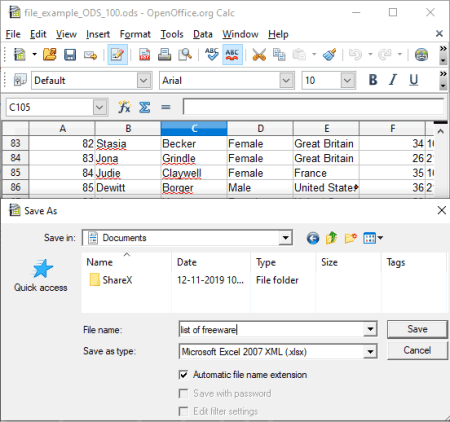
Task: Open the File menu
Action: click(13, 34)
